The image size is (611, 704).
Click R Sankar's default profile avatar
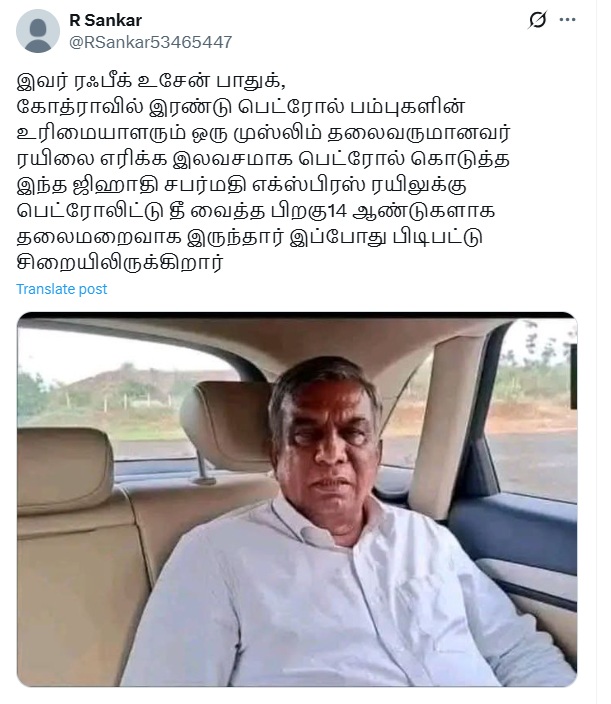(38, 31)
